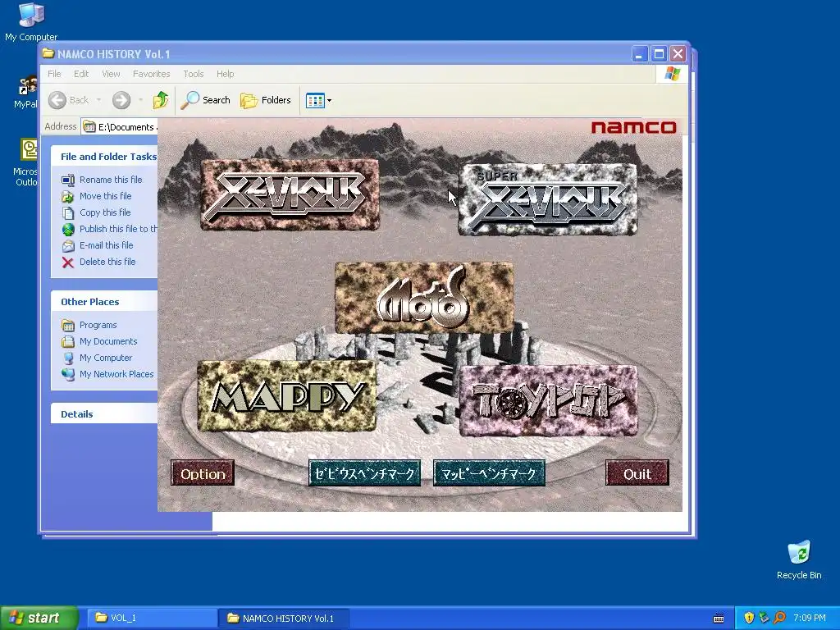Expand the Details panel header
This screenshot has width=840, height=630.
pos(104,414)
